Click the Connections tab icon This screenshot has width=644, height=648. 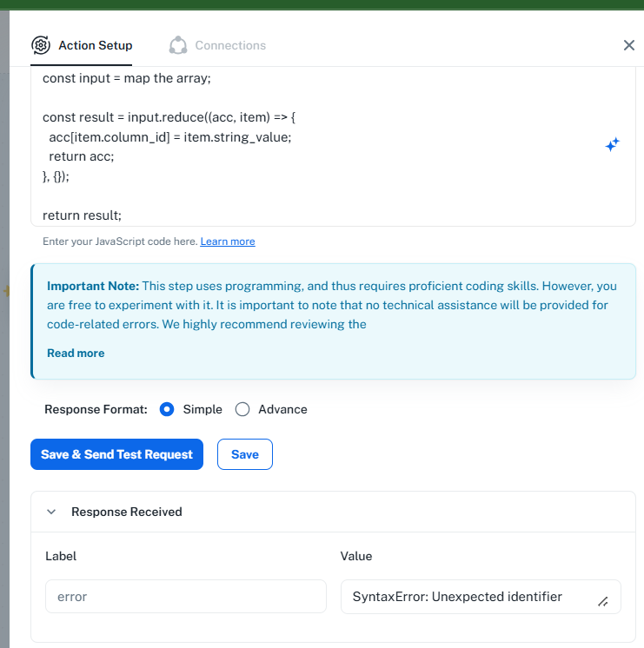click(x=178, y=45)
